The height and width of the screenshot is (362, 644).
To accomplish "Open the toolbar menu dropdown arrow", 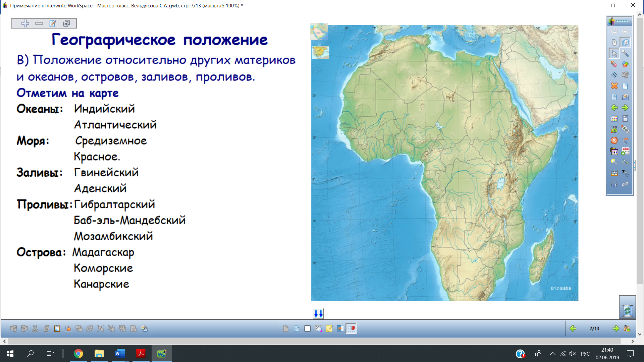I will pos(625,32).
